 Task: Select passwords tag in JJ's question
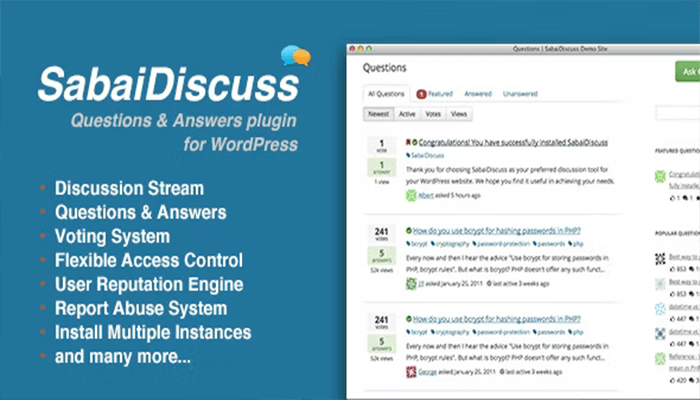(549, 244)
